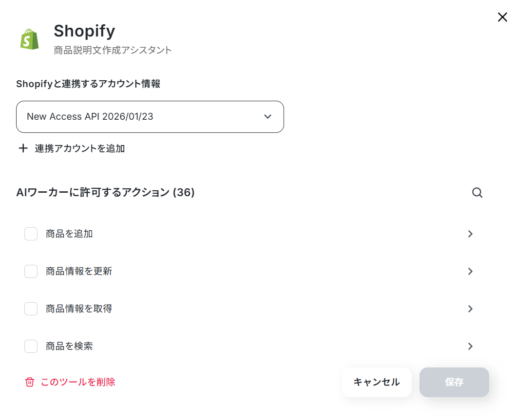Viewport: 515px width, 420px height.
Task: Click the Shopify shopping bag logo
Action: coord(30,39)
